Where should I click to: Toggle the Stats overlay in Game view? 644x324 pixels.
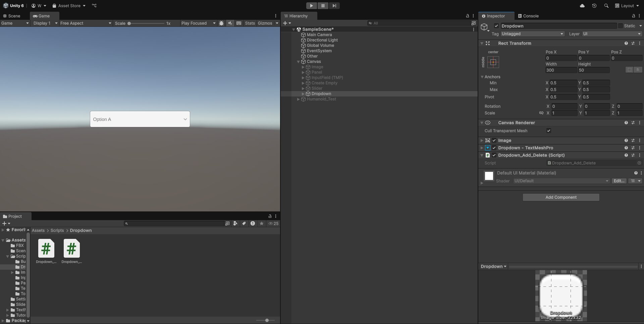(x=250, y=23)
